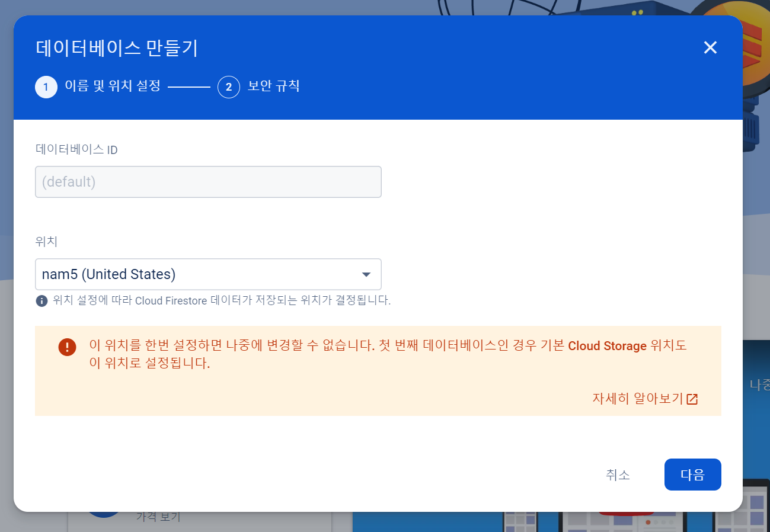Click the red warning exclamation icon
This screenshot has width=770, height=532.
[67, 347]
